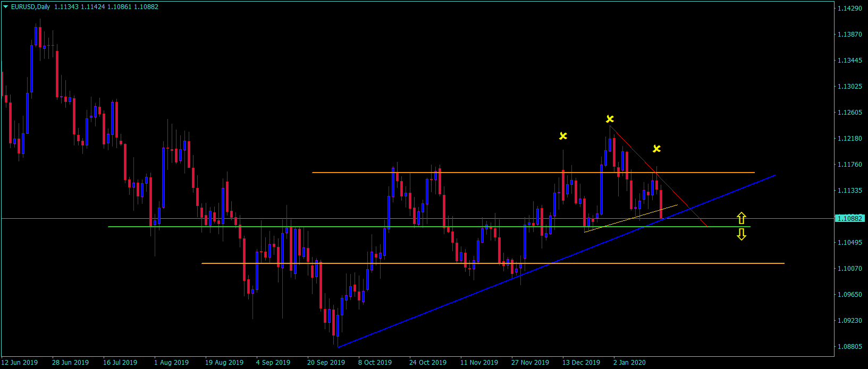Click the EURUSD,Daily chart title

(30, 7)
